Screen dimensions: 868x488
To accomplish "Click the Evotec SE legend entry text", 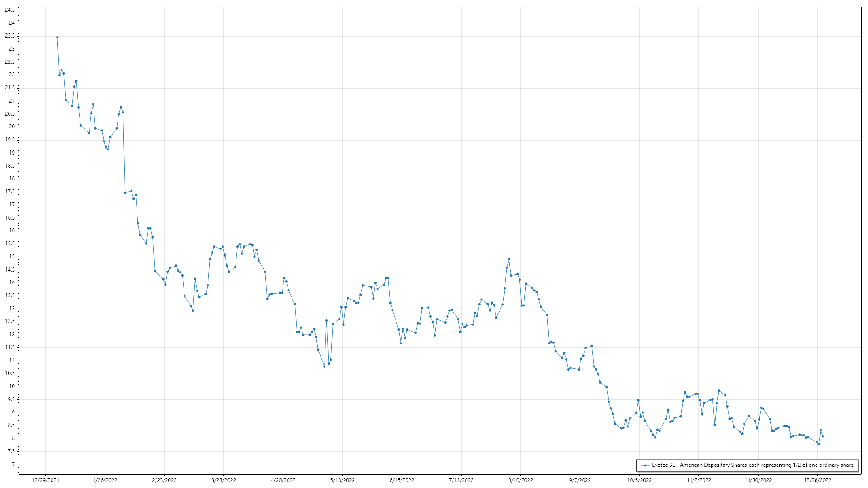I will pyautogui.click(x=752, y=465).
